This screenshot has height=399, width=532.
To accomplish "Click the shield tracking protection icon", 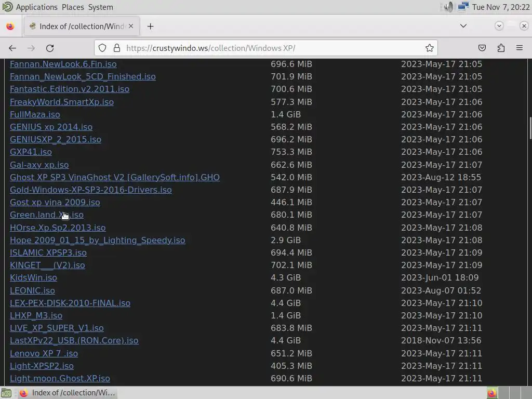I will [102, 48].
